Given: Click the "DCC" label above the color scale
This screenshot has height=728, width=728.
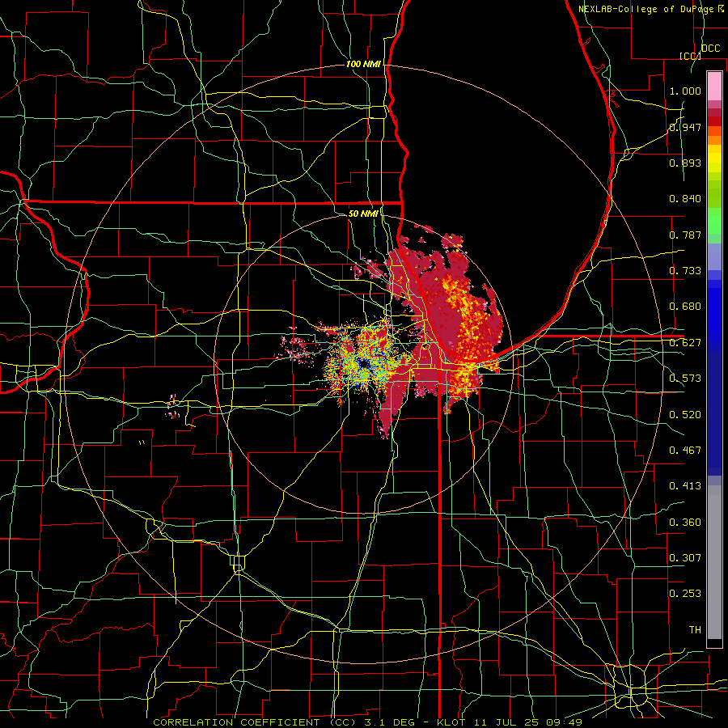Looking at the screenshot, I should tap(710, 48).
